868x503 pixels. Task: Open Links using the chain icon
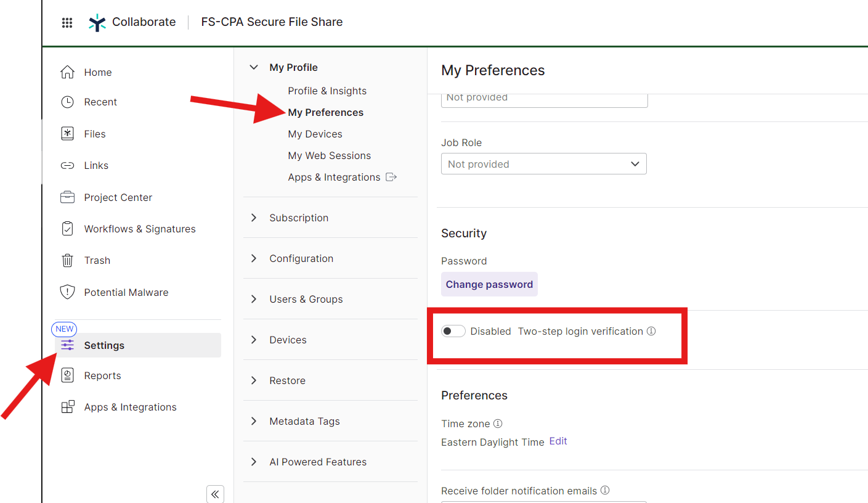(67, 165)
